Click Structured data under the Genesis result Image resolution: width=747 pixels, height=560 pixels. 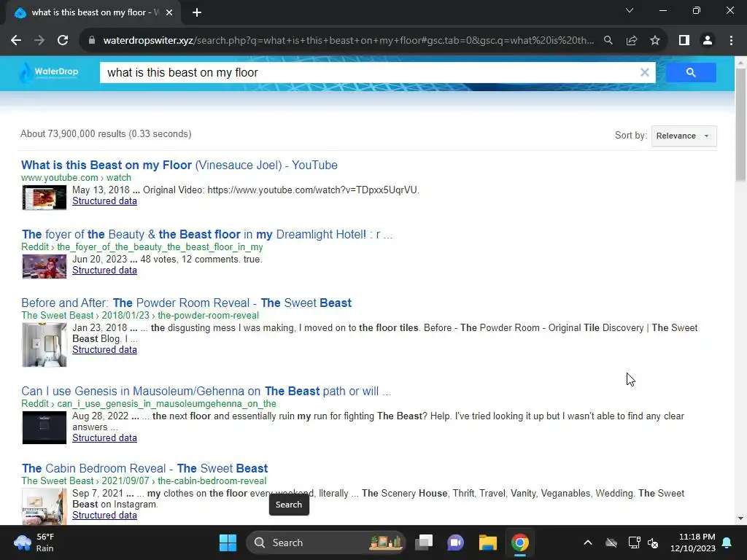pos(104,437)
